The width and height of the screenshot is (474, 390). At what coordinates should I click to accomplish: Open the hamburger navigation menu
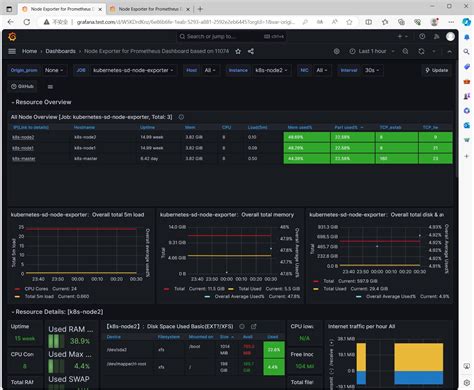click(x=12, y=51)
